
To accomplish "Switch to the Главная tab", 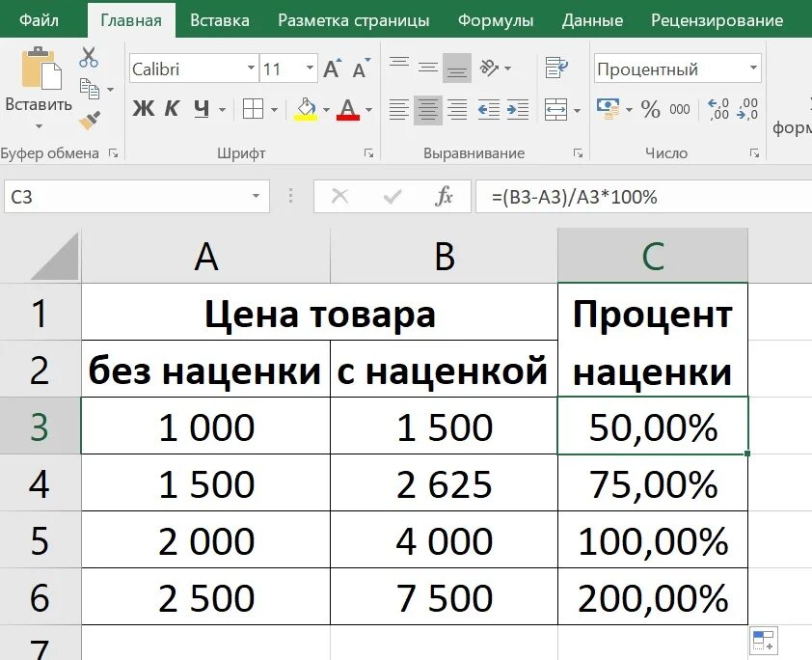I will 131,20.
